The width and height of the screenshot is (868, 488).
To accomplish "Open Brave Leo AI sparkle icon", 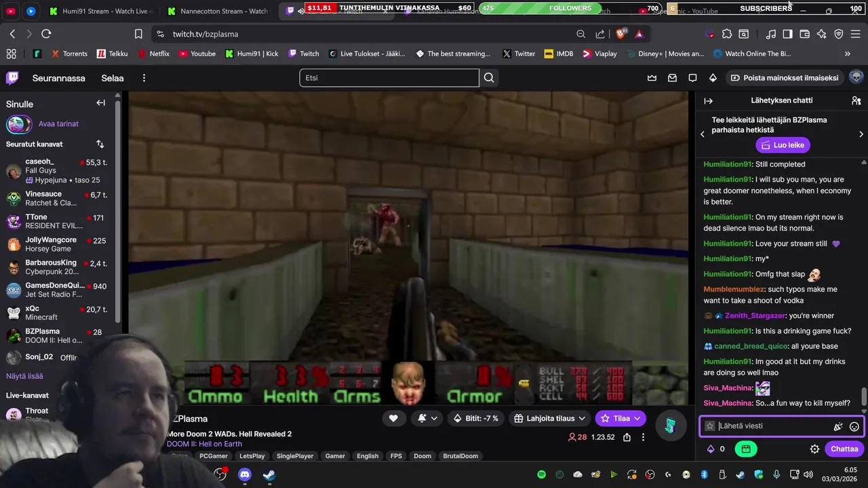I will (x=821, y=34).
